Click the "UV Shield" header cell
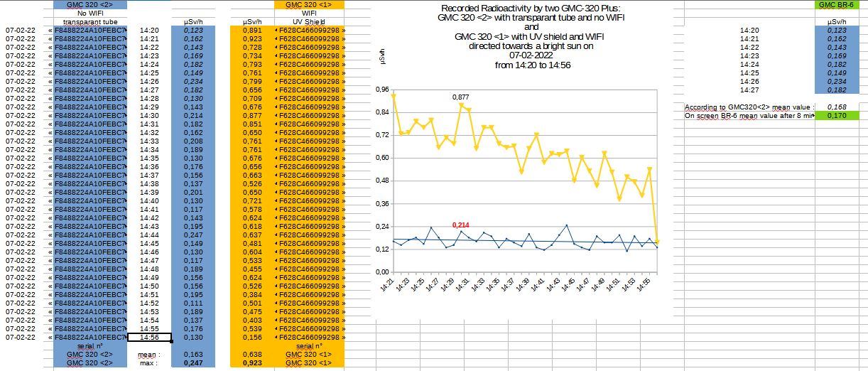The height and width of the screenshot is (371, 868). point(309,22)
